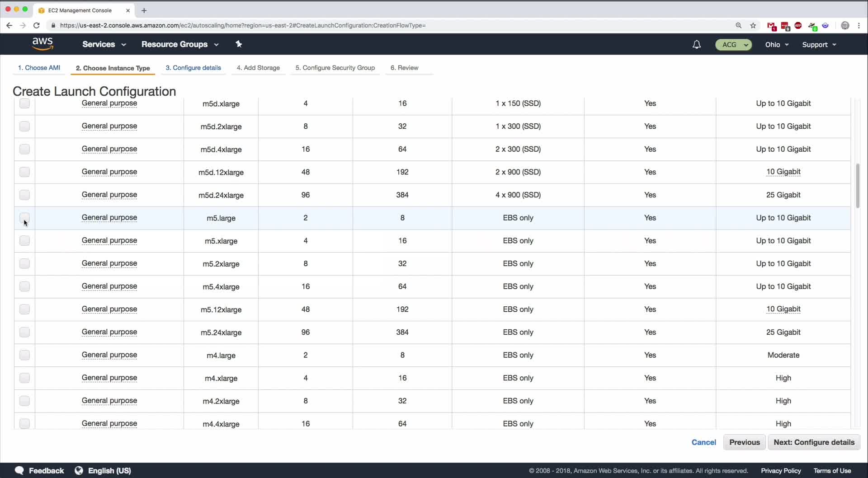Cancel the launch configuration
868x478 pixels.
(703, 442)
